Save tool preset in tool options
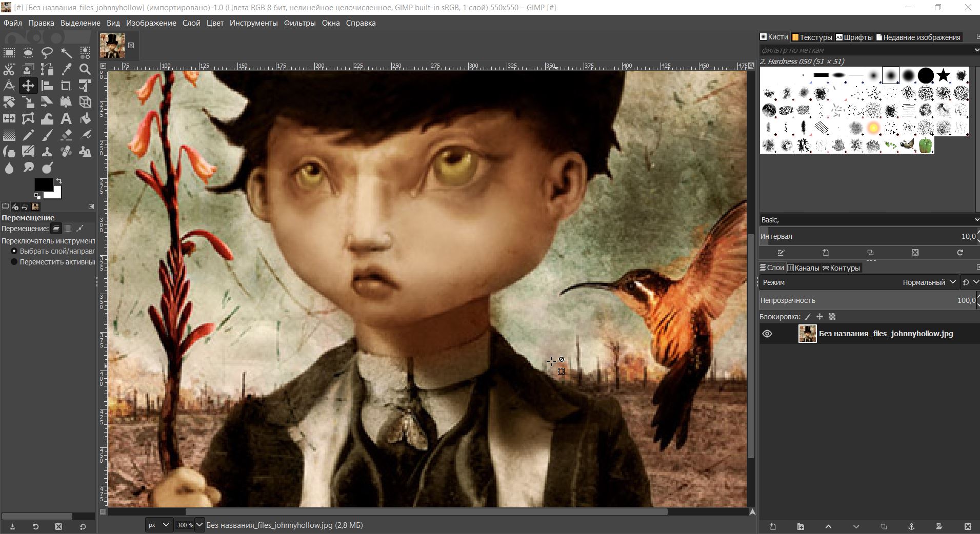 tap(12, 526)
